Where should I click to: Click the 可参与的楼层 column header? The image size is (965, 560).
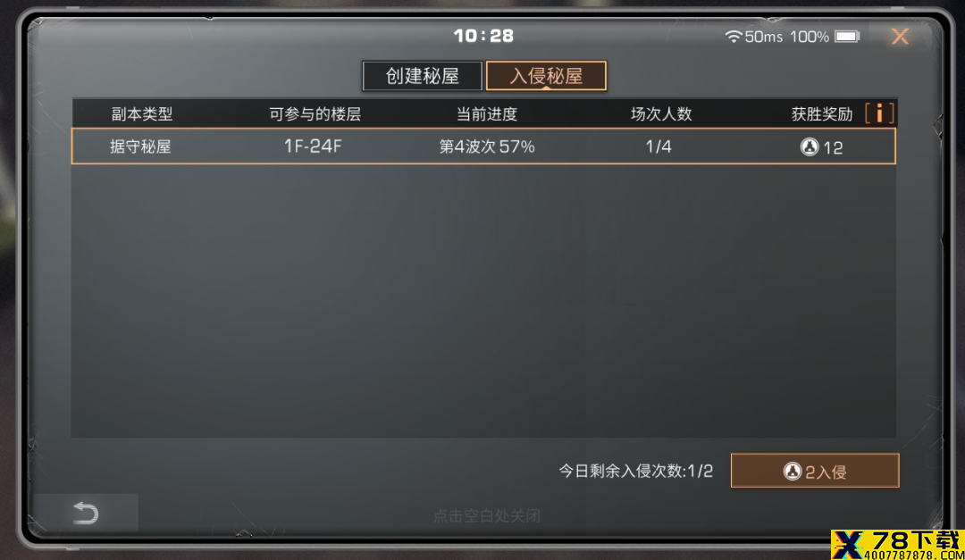(315, 113)
